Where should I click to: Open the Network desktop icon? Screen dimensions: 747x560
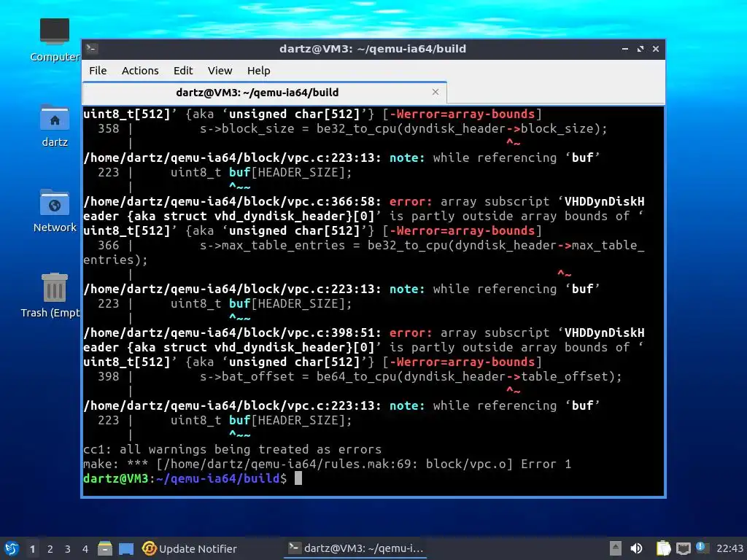point(55,211)
